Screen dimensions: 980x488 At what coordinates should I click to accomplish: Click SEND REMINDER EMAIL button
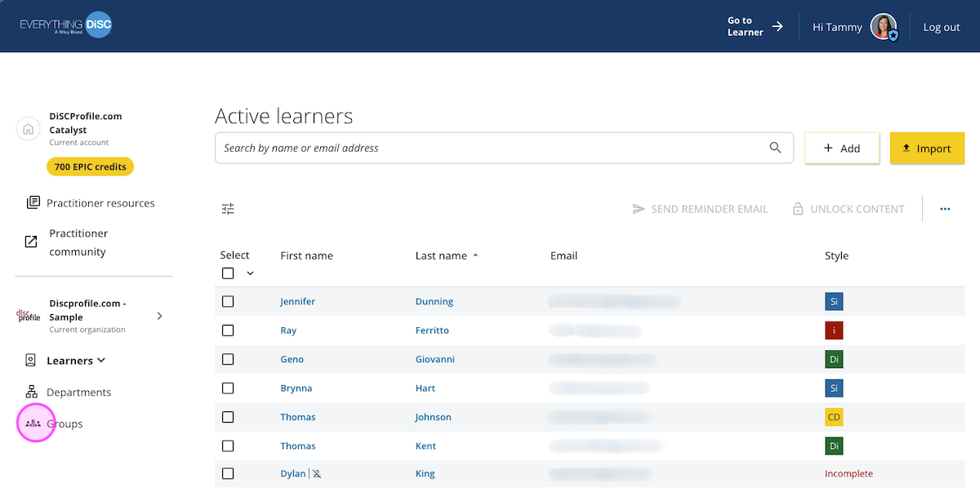click(x=700, y=209)
